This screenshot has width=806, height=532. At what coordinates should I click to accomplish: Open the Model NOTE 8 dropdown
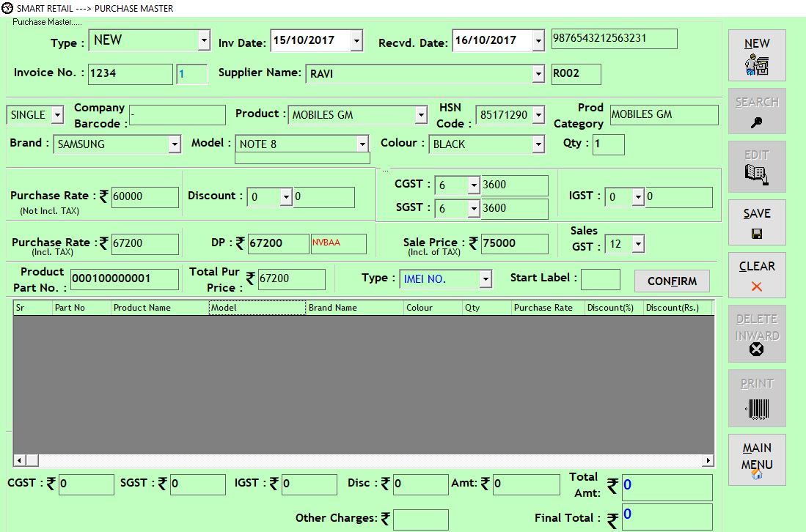[362, 144]
